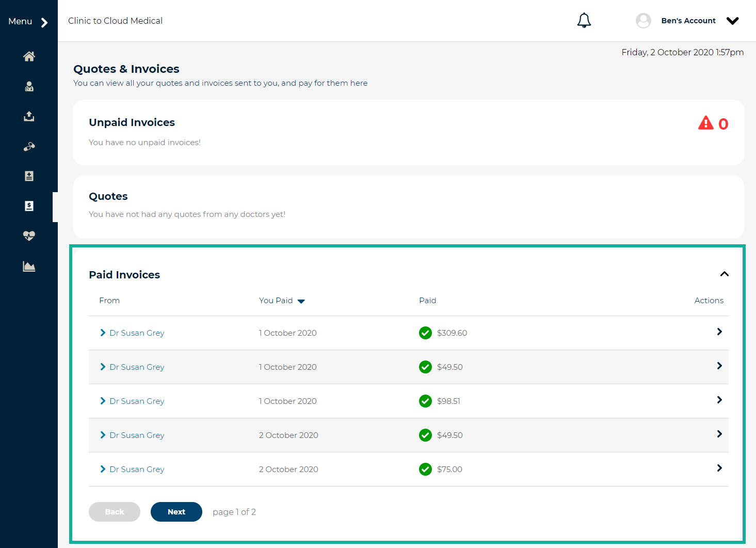Expand the sidebar Menu

28,21
